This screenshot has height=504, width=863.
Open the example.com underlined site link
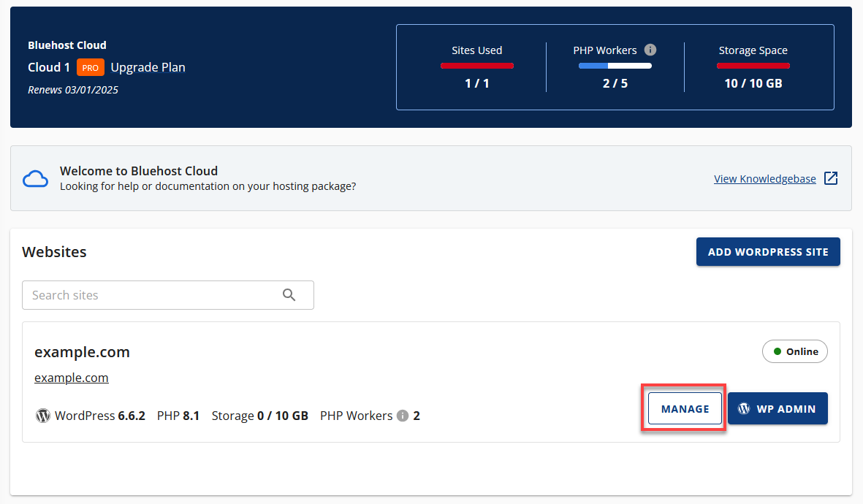coord(72,378)
